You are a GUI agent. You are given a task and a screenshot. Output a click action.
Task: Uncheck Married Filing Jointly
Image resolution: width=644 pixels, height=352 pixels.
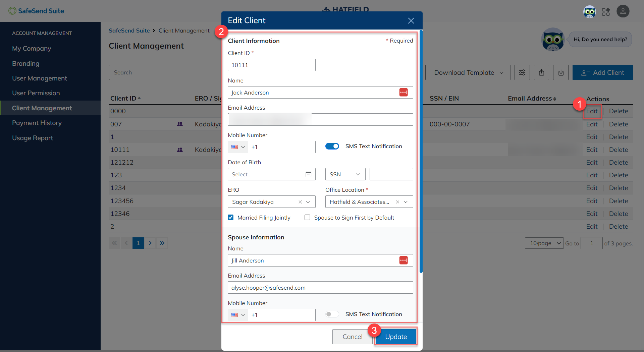tap(230, 217)
